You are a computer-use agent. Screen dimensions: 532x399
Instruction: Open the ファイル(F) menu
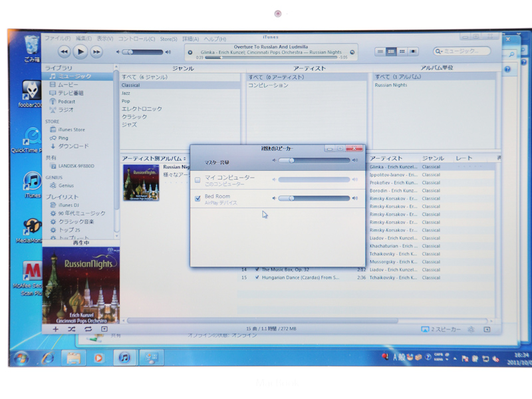click(57, 39)
